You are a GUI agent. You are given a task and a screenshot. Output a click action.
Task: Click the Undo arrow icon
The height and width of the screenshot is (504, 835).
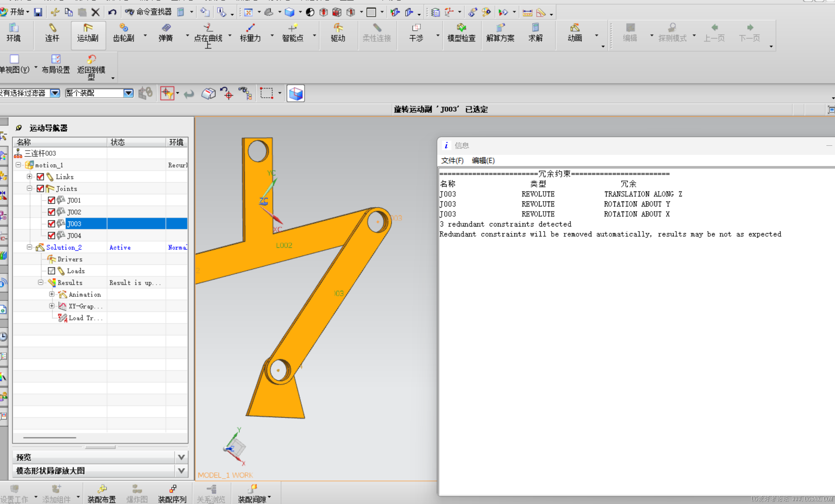pyautogui.click(x=112, y=12)
